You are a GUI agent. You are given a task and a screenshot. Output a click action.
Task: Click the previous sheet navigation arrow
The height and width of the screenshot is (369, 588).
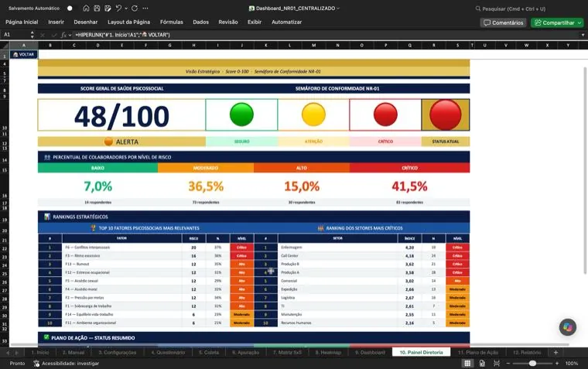tap(8, 353)
